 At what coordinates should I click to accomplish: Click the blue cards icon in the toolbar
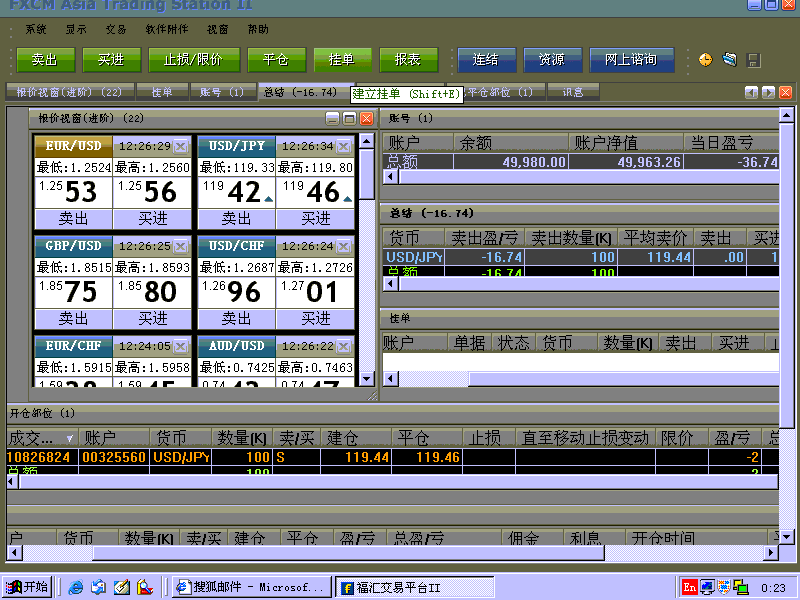[729, 60]
